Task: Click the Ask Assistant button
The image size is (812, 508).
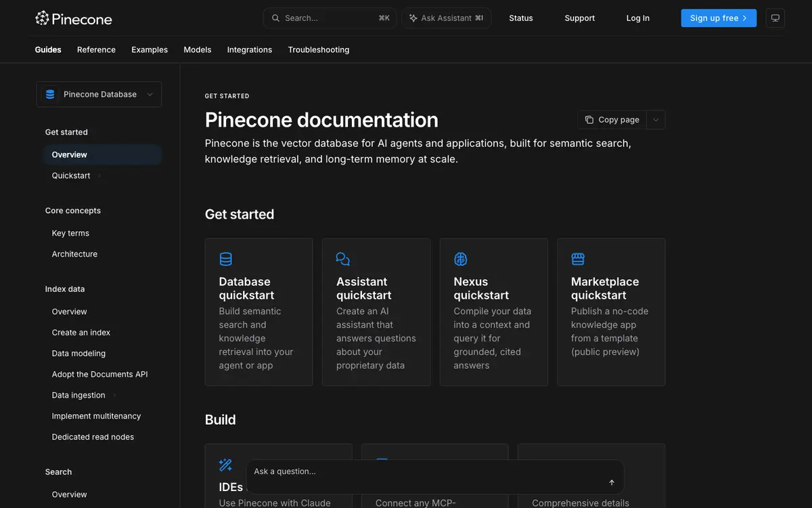Action: point(447,18)
